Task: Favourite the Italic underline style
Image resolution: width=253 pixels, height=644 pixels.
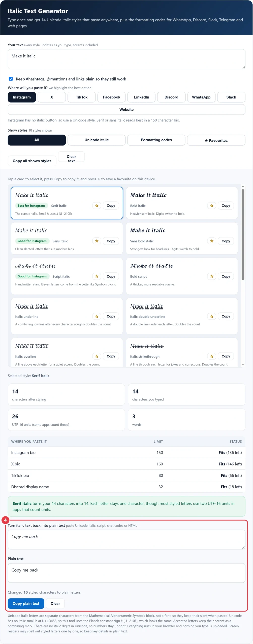Action: pyautogui.click(x=97, y=316)
